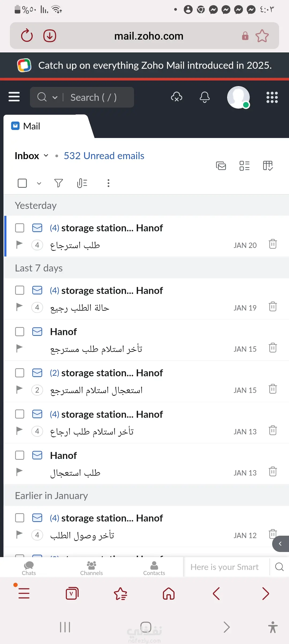
Task: Open the notifications bell
Action: coord(204,97)
